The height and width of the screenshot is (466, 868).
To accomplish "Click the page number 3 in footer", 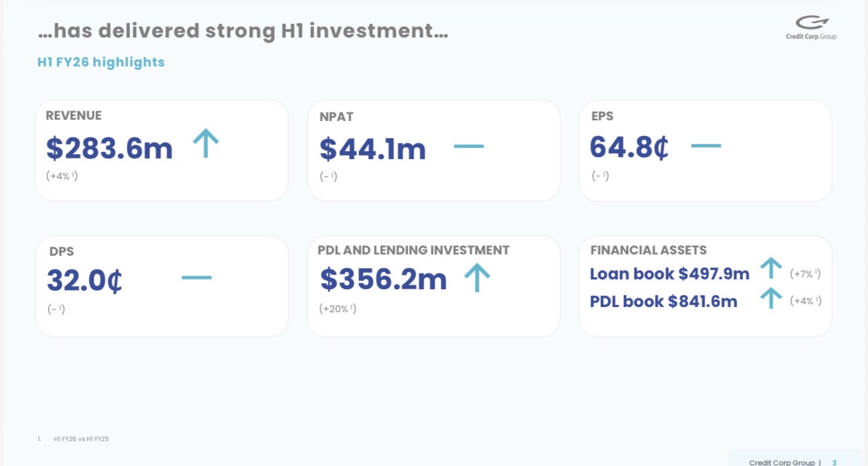I will (834, 463).
